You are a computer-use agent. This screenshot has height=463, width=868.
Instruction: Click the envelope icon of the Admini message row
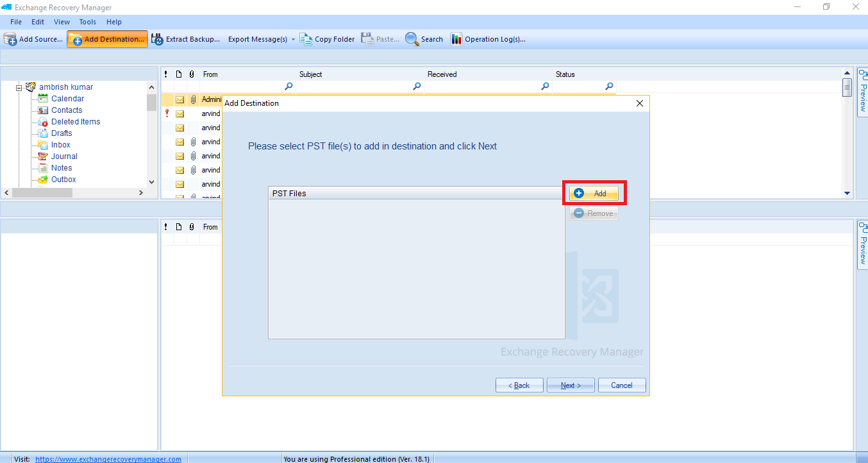[180, 99]
